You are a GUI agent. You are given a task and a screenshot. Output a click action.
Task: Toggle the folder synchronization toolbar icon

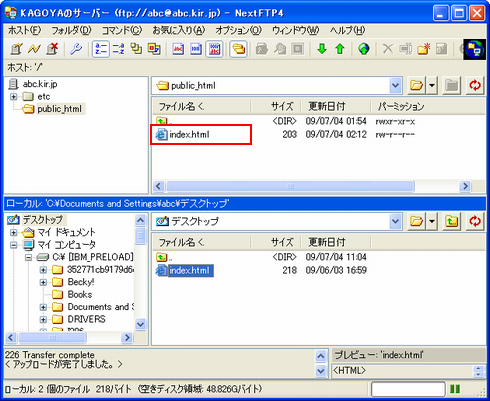(238, 49)
